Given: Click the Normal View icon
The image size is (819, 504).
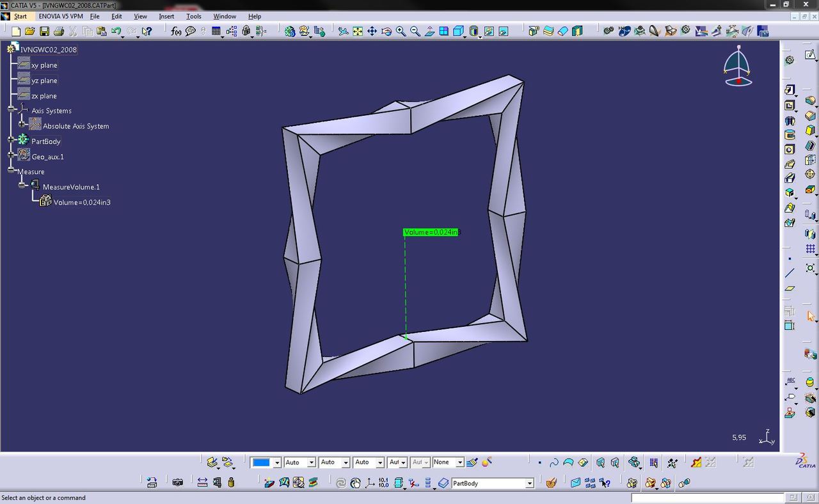Looking at the screenshot, I should [429, 31].
